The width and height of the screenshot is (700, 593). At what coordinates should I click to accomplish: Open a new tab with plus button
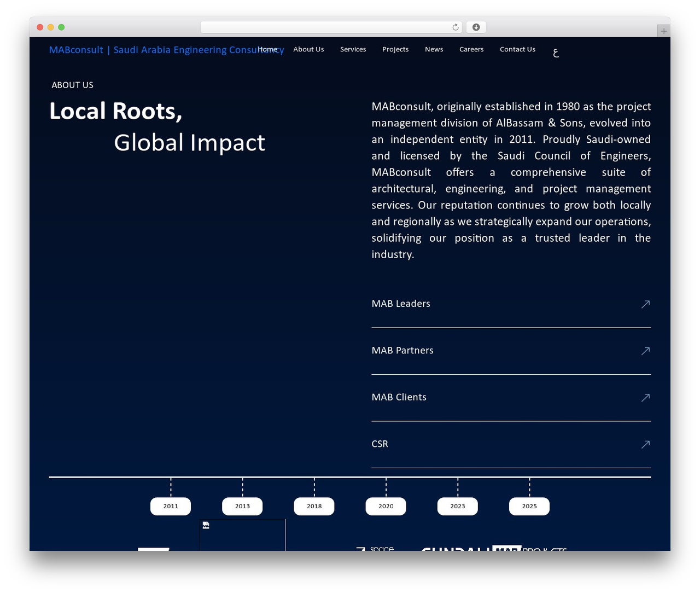click(664, 31)
